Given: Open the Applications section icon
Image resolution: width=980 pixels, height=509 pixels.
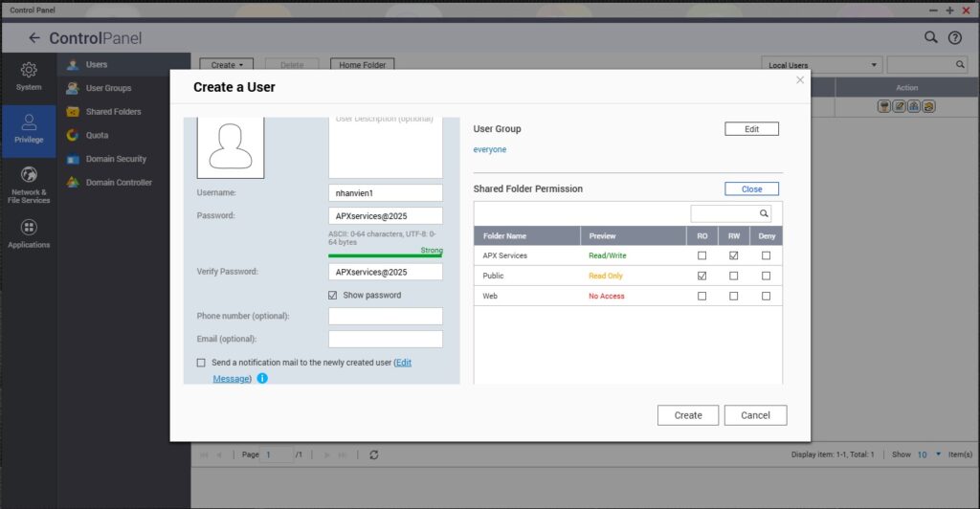Looking at the screenshot, I should [29, 228].
